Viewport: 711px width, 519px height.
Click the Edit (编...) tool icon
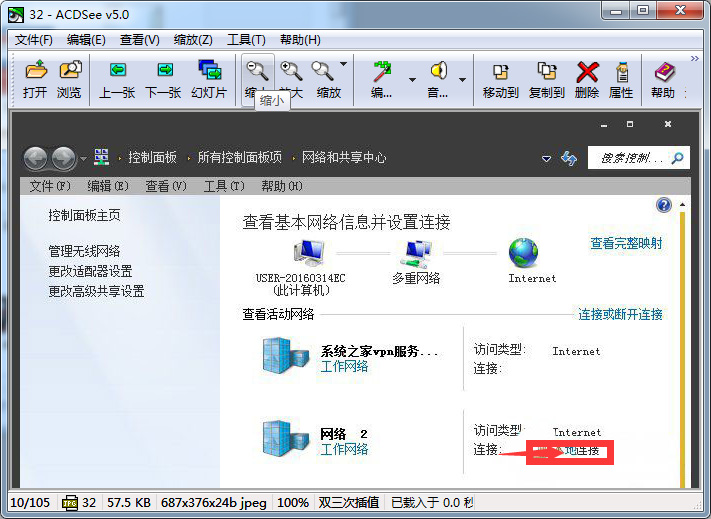coord(382,71)
